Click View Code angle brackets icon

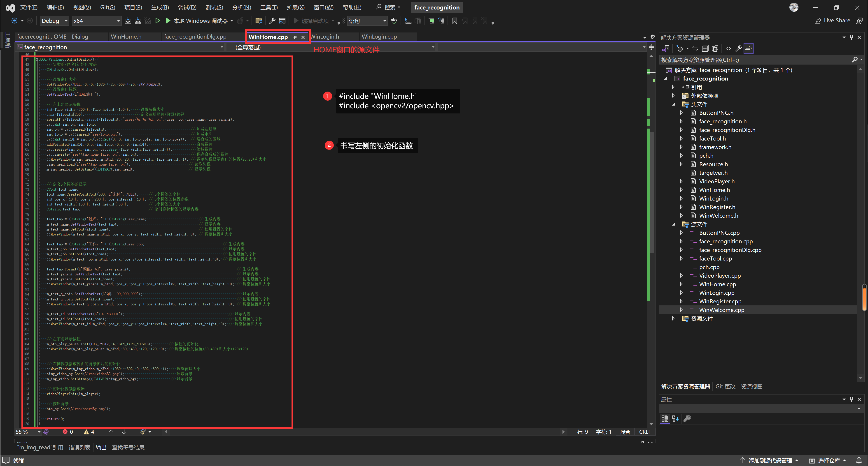(x=728, y=48)
